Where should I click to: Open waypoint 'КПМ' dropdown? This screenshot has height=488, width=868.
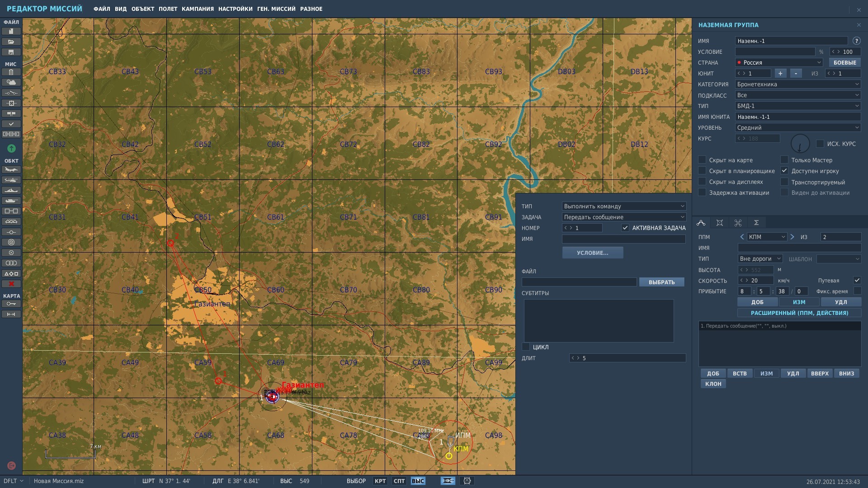pyautogui.click(x=767, y=237)
